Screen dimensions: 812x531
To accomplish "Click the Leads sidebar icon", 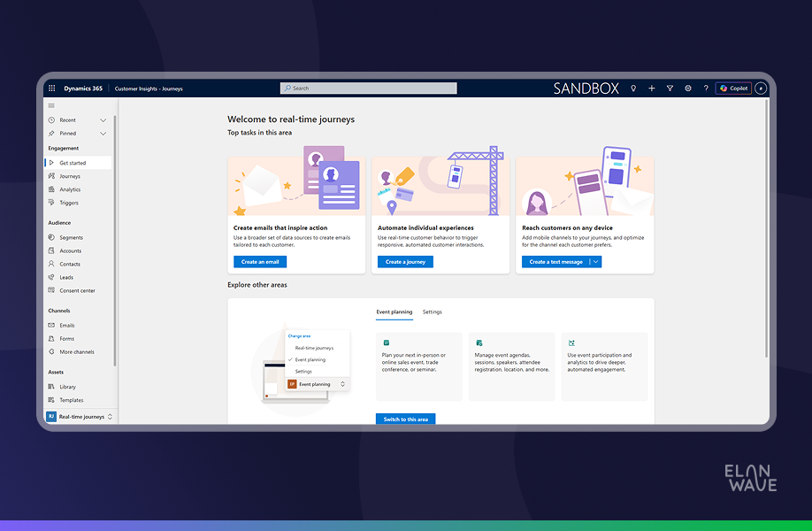I will (51, 277).
